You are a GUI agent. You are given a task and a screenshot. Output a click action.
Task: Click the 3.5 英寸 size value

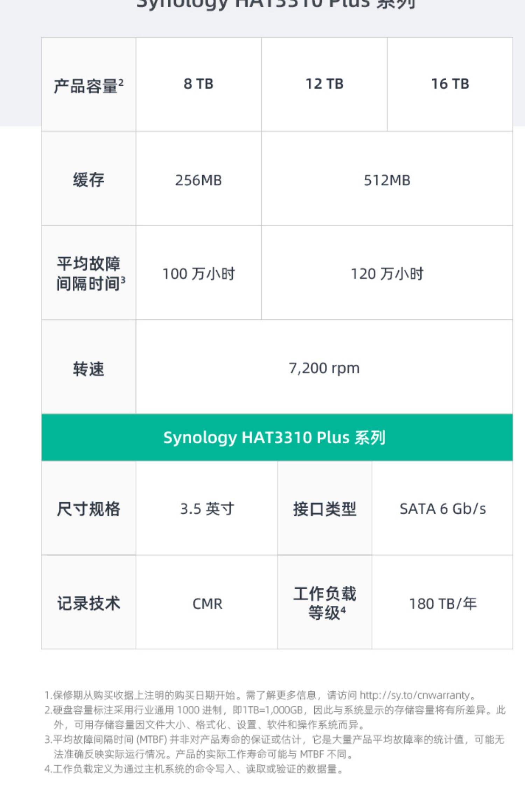(207, 509)
